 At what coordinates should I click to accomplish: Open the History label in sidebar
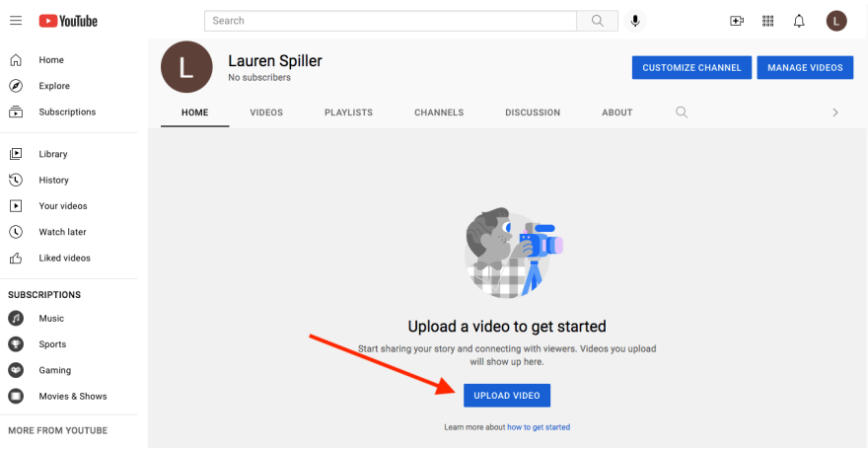(x=53, y=180)
